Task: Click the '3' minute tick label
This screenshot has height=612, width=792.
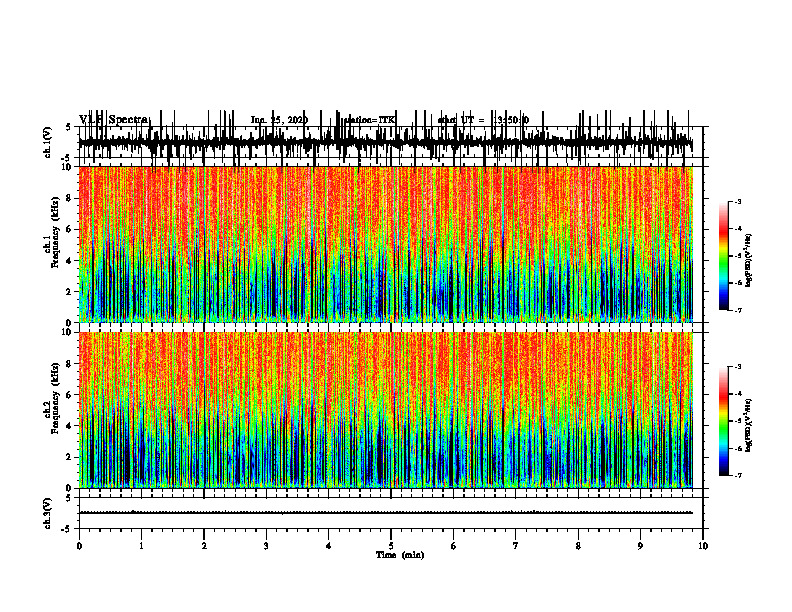Action: coord(266,546)
